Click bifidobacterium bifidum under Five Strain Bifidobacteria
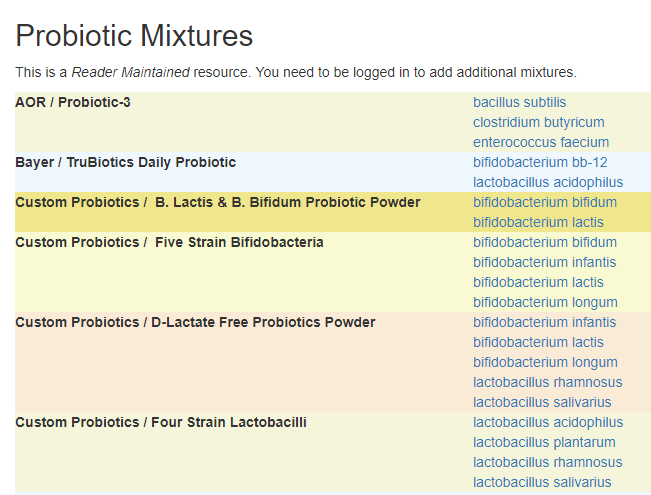Image resolution: width=651 pixels, height=495 pixels. pyautogui.click(x=544, y=242)
